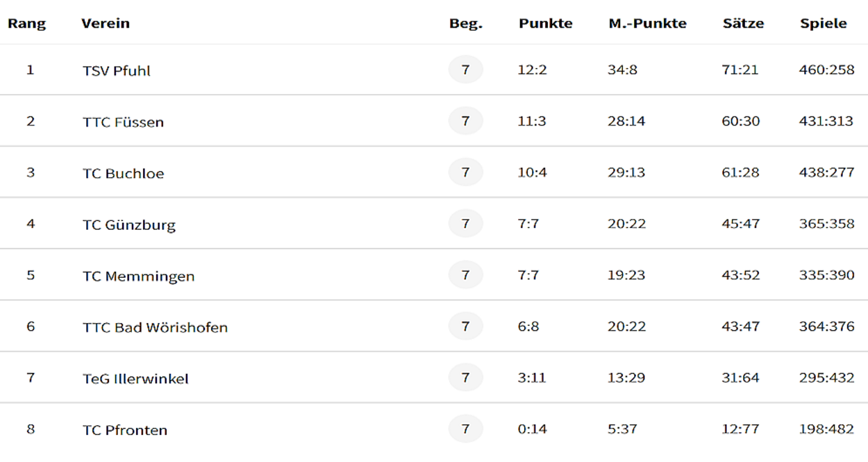Click the Beg. column header
The width and height of the screenshot is (868, 462).
466,24
